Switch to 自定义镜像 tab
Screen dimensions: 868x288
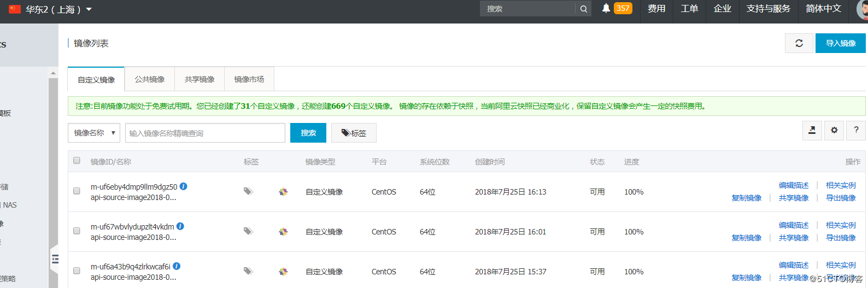[x=96, y=80]
